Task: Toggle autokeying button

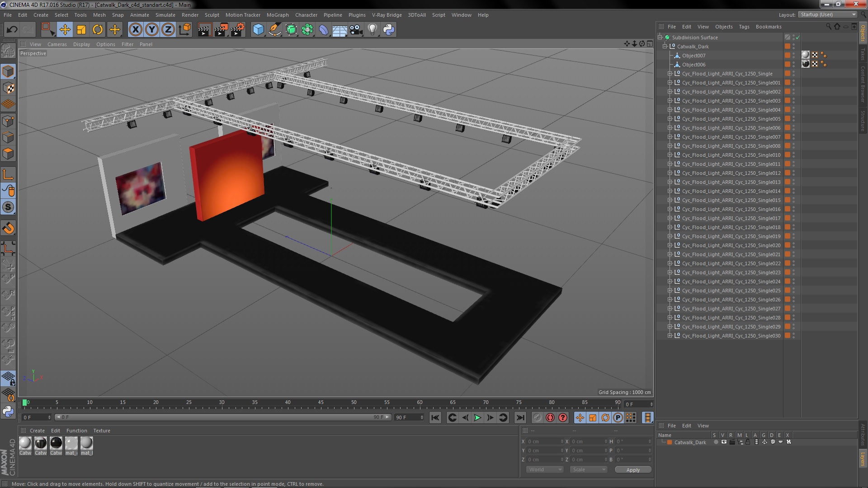Action: click(x=550, y=418)
